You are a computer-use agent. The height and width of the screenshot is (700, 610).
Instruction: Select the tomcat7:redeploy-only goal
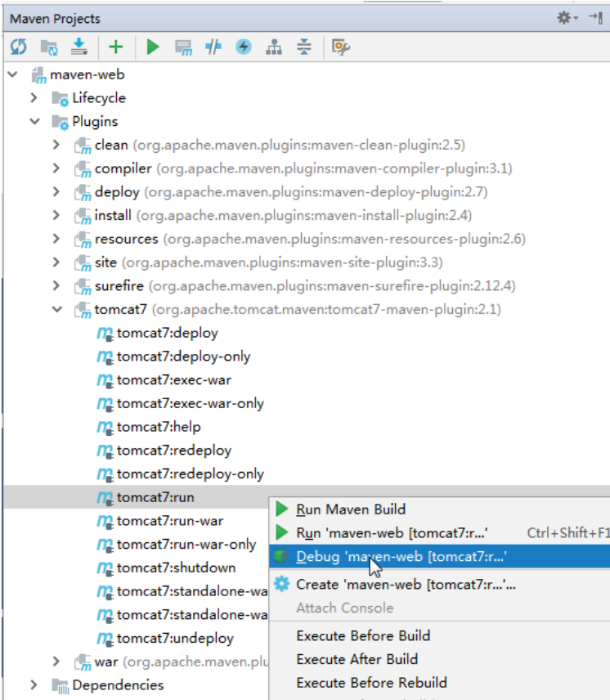pos(190,473)
